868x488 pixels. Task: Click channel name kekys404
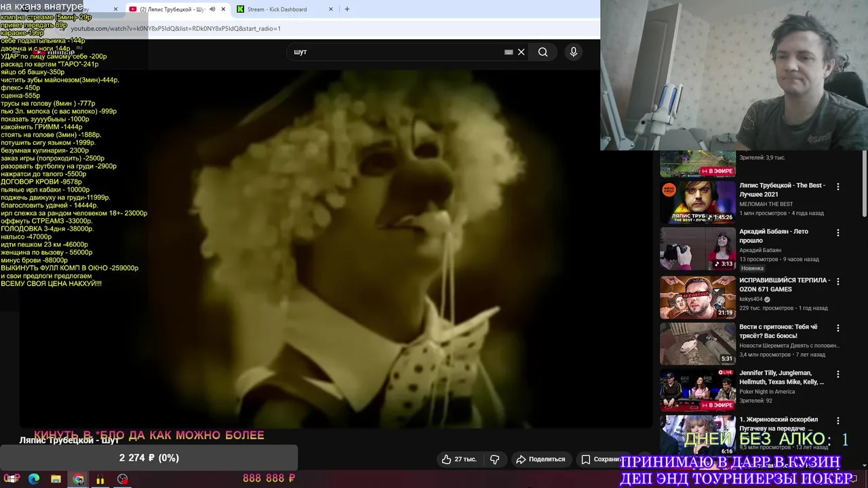pos(751,299)
